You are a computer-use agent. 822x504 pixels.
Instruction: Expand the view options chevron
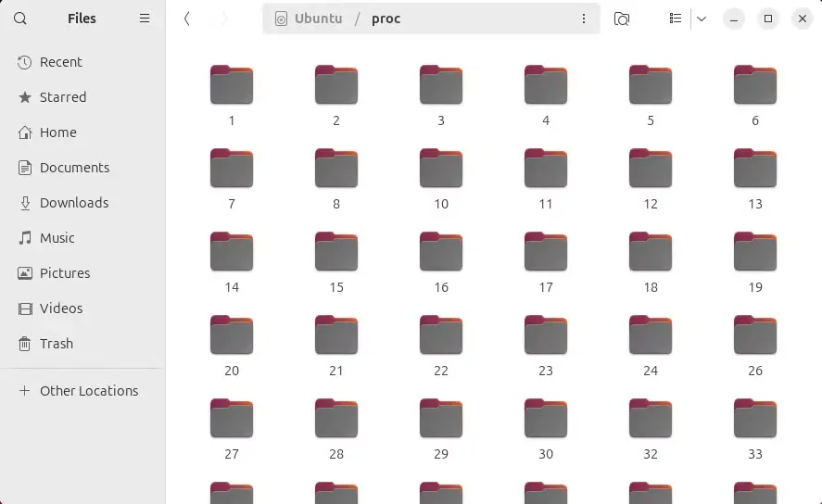coord(702,19)
